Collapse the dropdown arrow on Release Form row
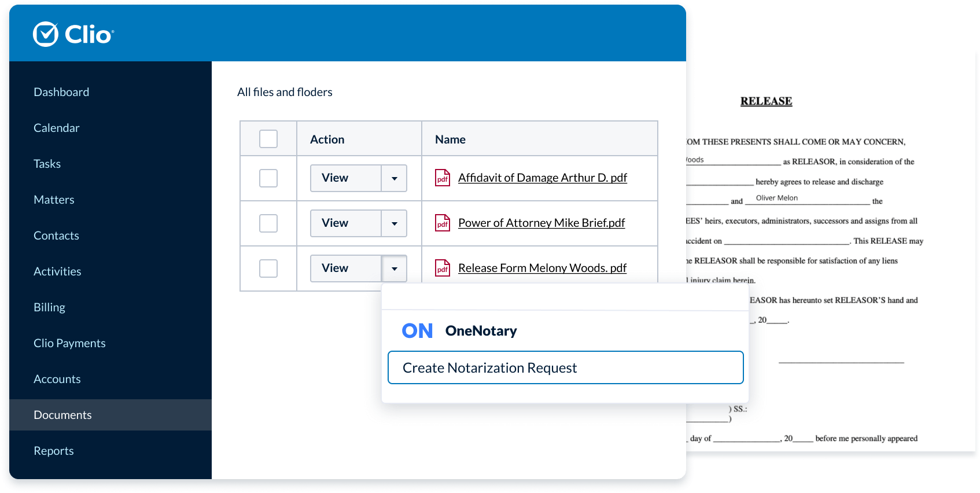 tap(394, 268)
